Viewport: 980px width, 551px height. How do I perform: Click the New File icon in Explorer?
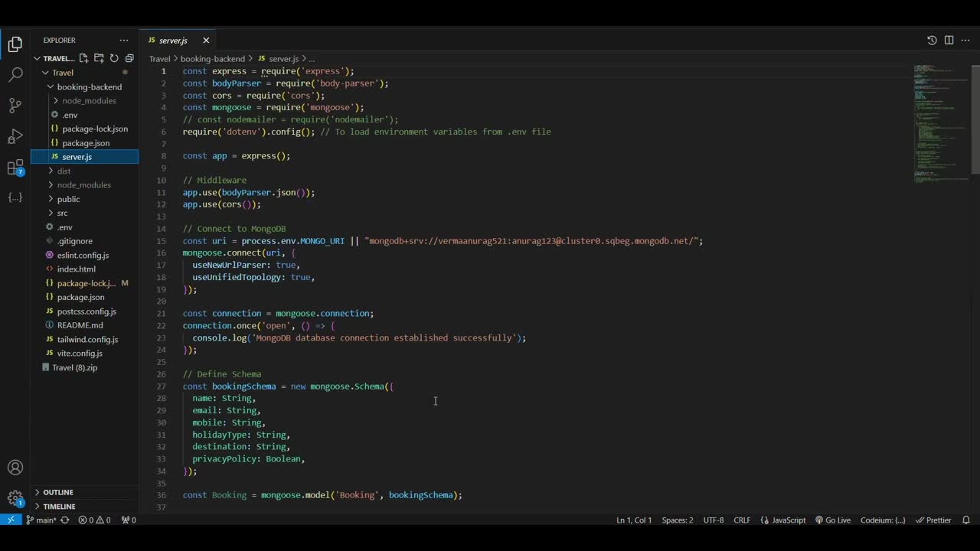pos(84,58)
